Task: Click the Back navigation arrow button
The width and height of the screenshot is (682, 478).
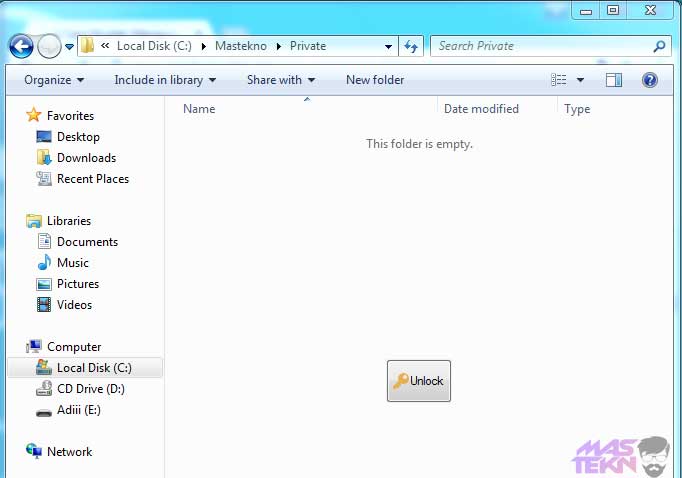Action: pyautogui.click(x=21, y=46)
